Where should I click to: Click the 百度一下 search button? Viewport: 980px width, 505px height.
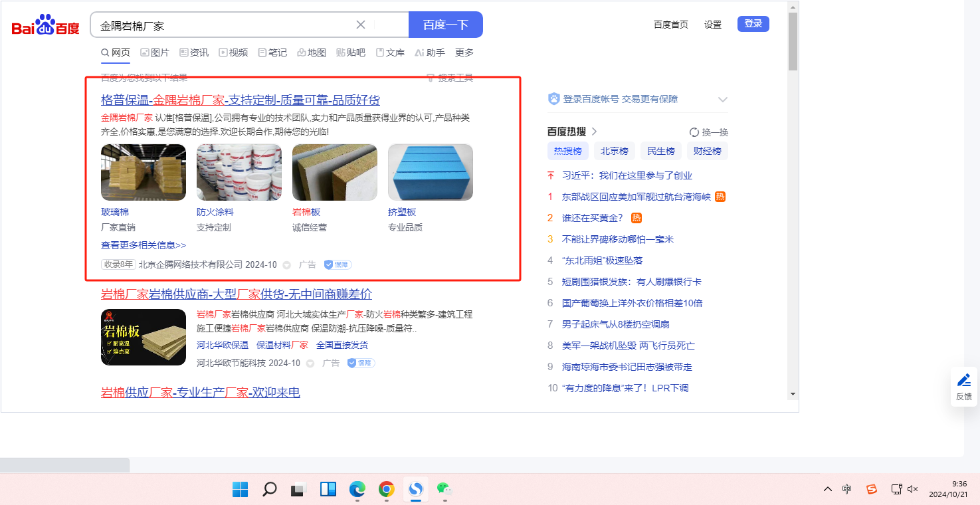[446, 25]
